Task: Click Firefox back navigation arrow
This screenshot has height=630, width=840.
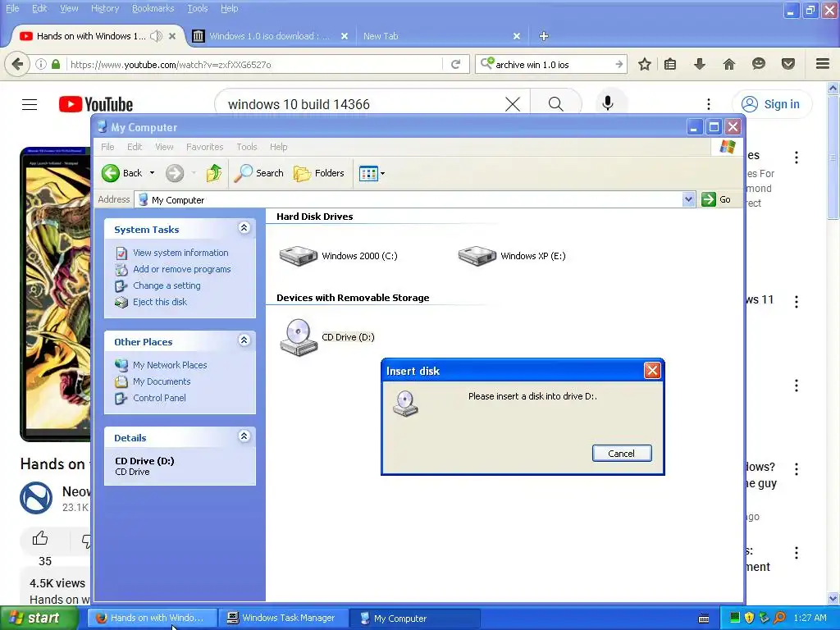Action: click(17, 64)
